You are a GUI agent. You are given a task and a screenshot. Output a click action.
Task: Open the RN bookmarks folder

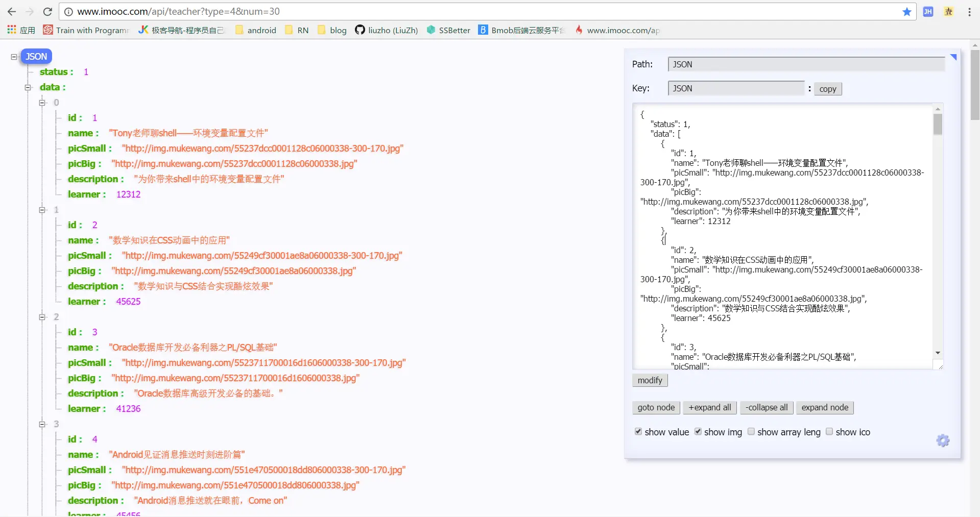click(297, 30)
